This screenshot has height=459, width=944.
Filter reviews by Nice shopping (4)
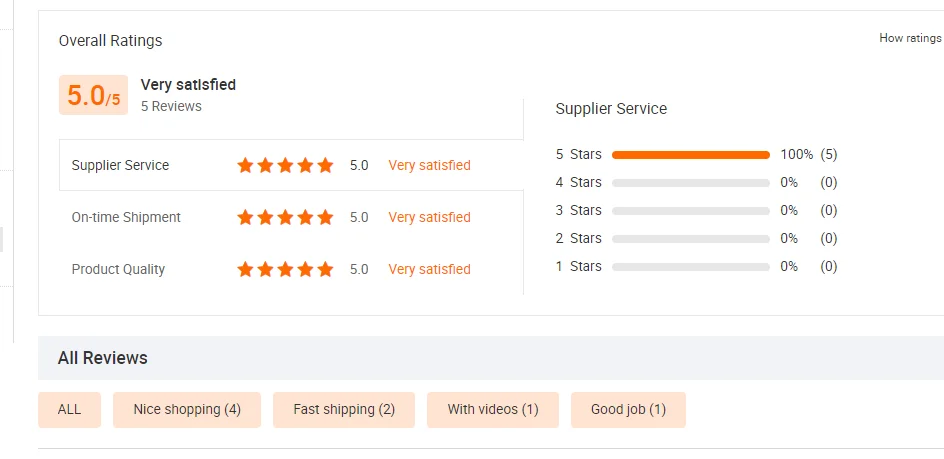click(187, 410)
